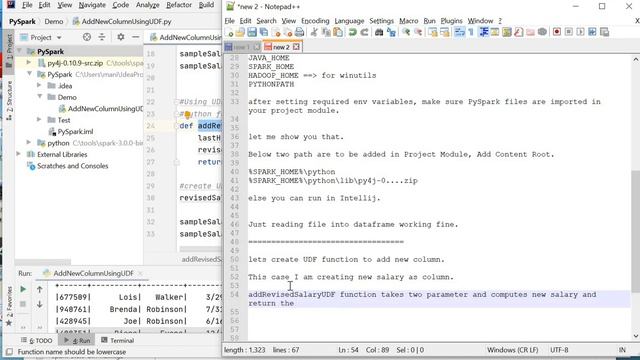Click the Find binoculars icon in Notepad++
The height and width of the screenshot is (360, 640).
(379, 32)
